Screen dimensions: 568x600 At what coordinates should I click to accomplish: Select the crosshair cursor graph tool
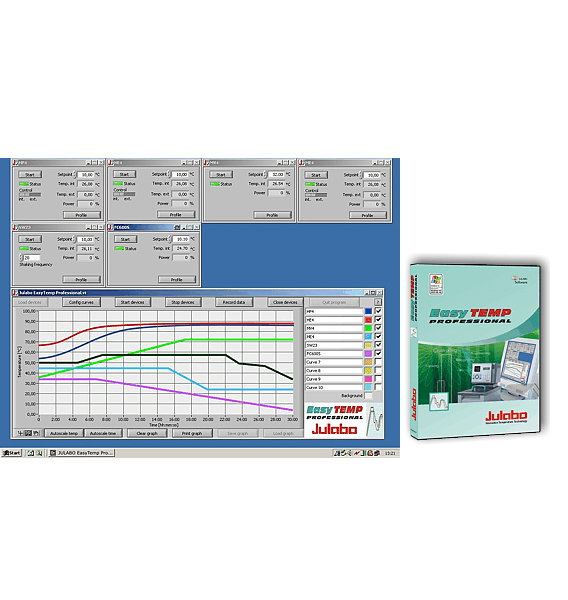(x=21, y=433)
